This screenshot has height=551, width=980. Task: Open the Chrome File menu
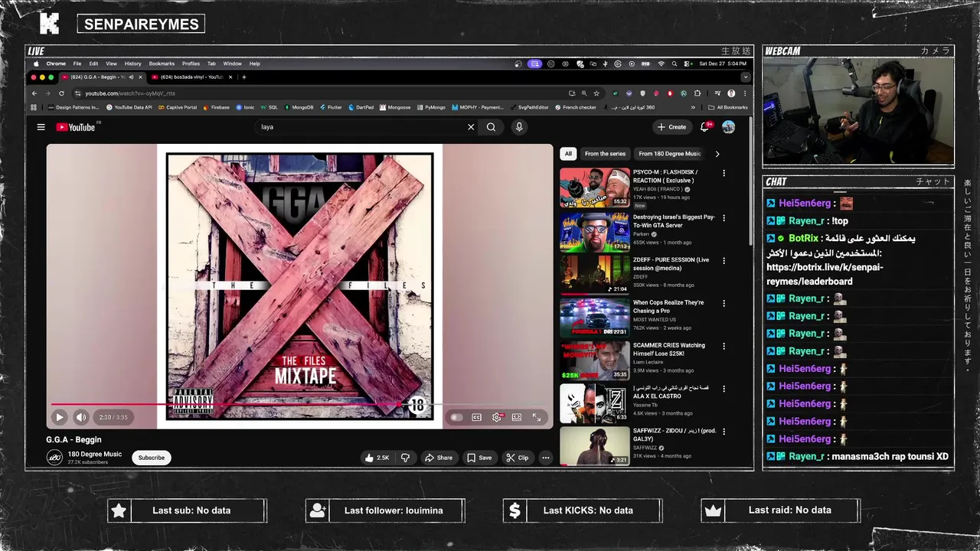77,64
